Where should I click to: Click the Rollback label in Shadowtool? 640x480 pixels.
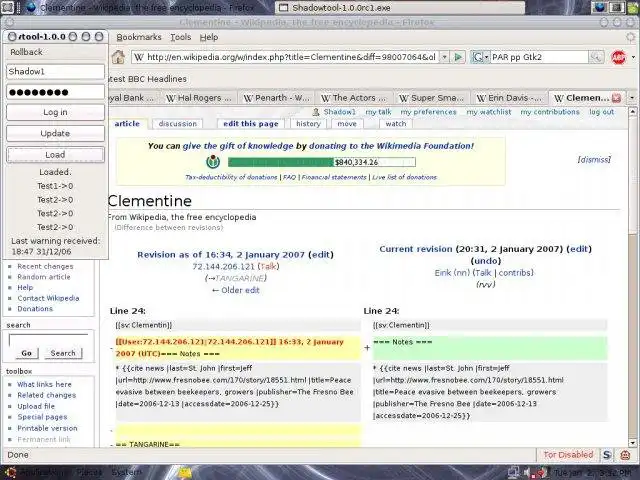27,52
